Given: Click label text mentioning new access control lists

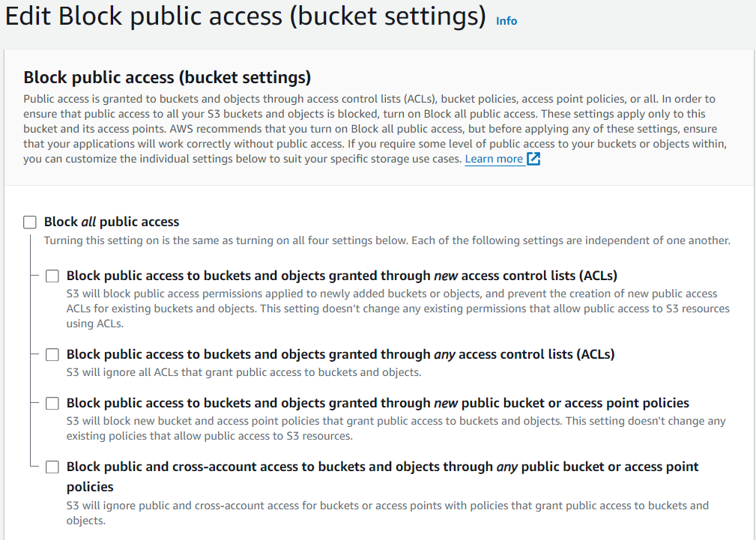Looking at the screenshot, I should tap(342, 276).
